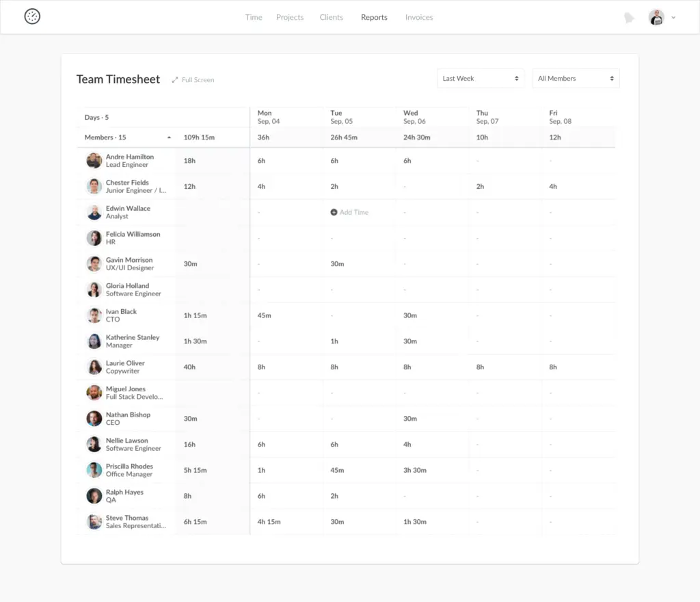
Task: Open the Projects section in the navigation
Action: coord(290,17)
